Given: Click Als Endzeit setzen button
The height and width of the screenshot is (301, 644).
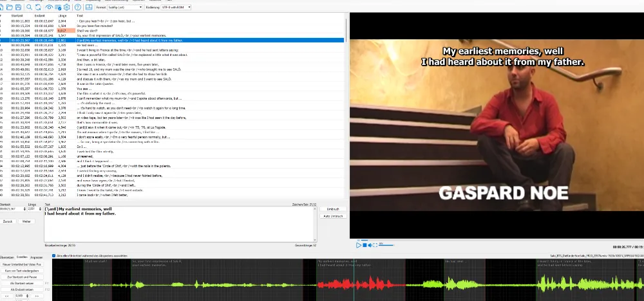Looking at the screenshot, I should click(x=22, y=289).
